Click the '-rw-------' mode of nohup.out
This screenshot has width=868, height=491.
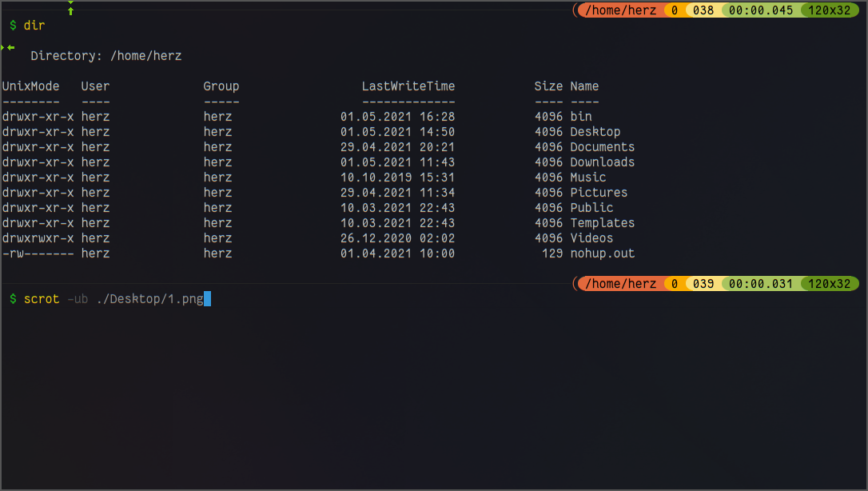tap(38, 253)
